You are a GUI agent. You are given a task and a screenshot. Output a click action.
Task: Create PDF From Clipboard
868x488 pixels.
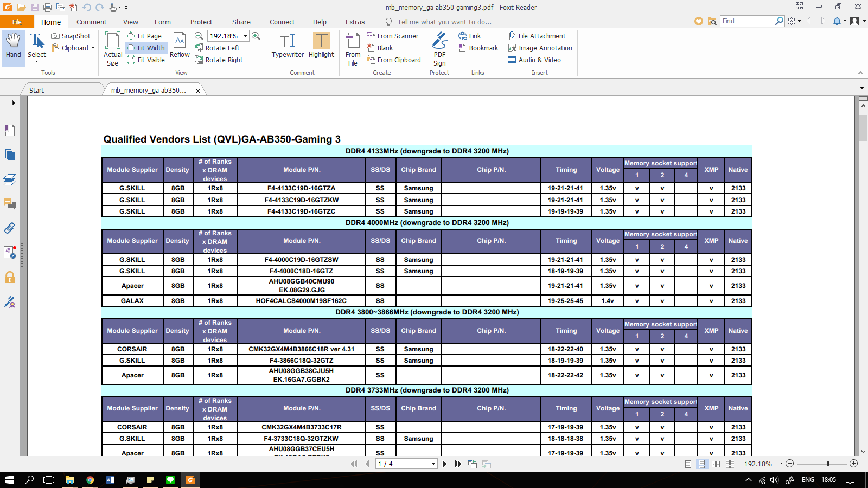394,60
